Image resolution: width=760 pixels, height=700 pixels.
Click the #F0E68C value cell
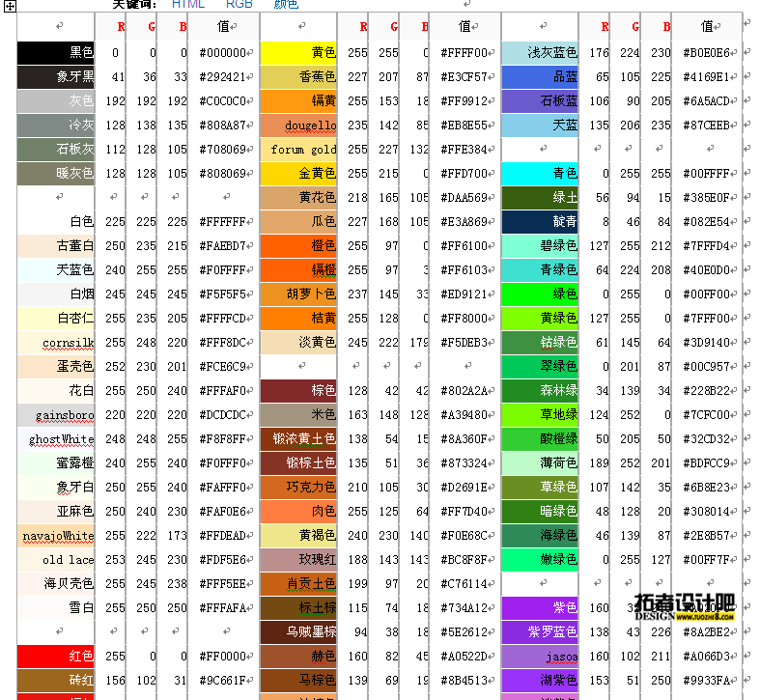[x=464, y=536]
